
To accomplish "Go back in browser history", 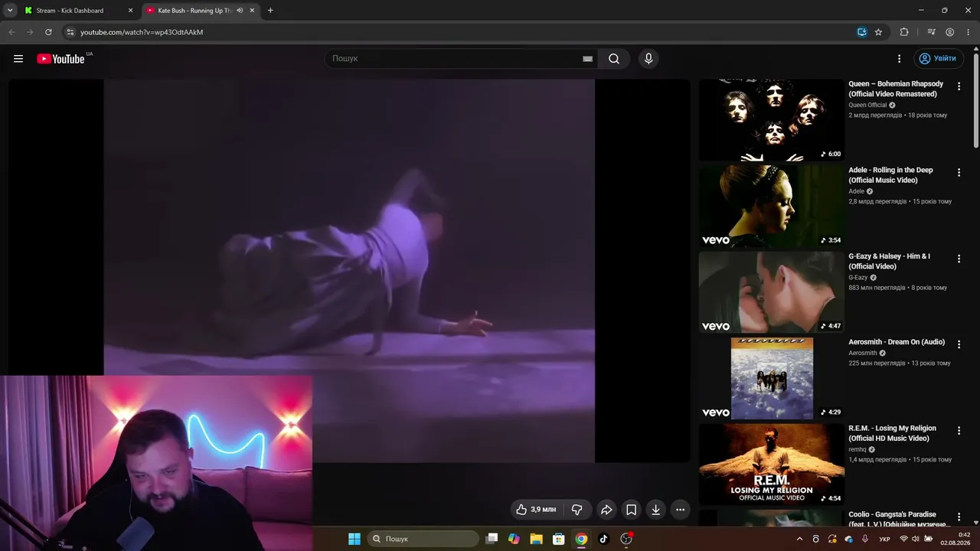I will click(x=11, y=32).
